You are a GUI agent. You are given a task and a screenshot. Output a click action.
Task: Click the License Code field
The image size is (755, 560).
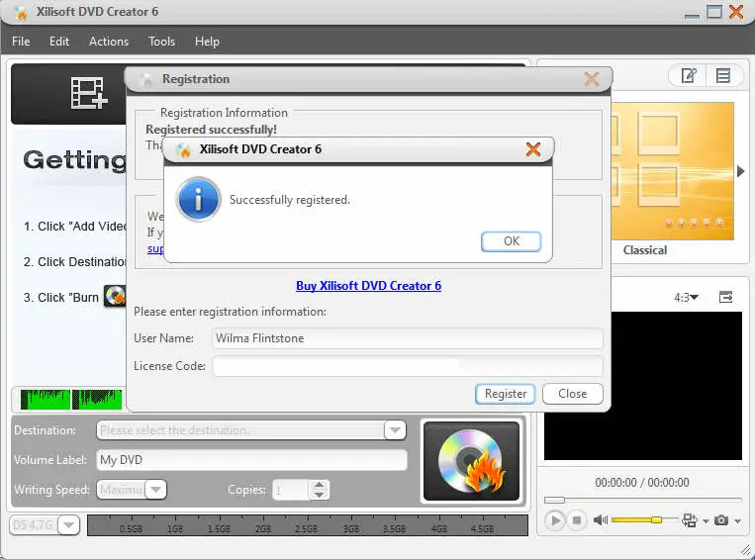pyautogui.click(x=408, y=366)
